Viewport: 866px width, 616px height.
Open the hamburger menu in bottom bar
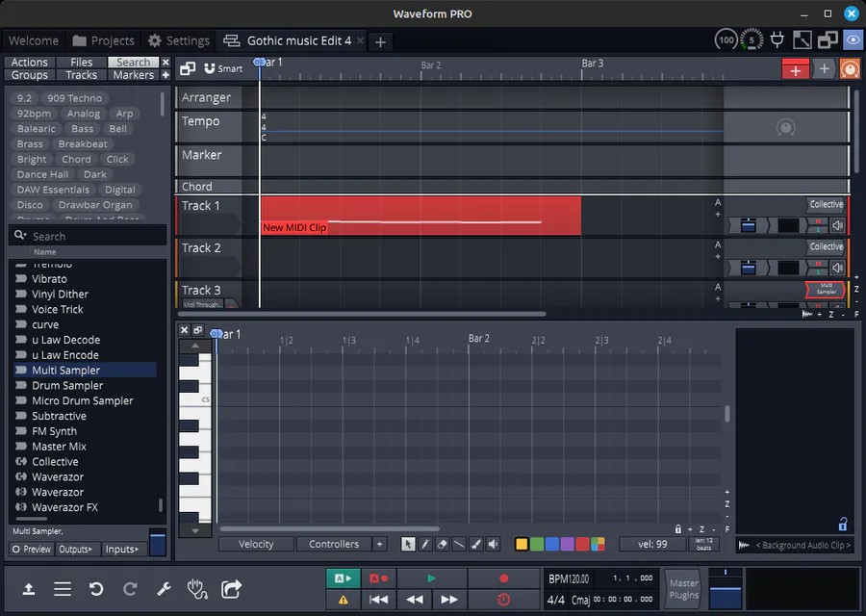(x=63, y=589)
